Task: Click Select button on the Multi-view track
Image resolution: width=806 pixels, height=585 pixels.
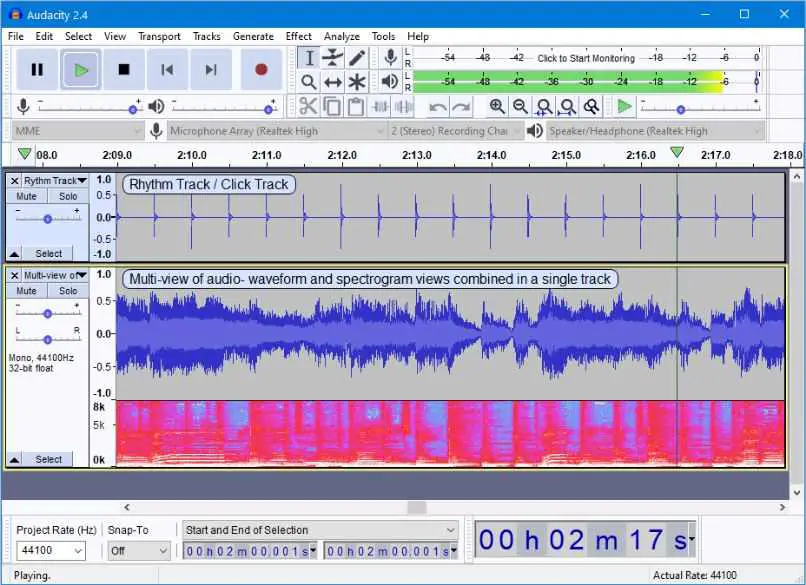Action: click(49, 459)
